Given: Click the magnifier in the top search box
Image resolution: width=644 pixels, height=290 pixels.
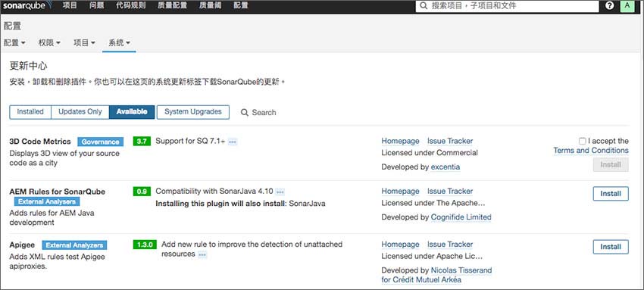Looking at the screenshot, I should click(x=424, y=6).
